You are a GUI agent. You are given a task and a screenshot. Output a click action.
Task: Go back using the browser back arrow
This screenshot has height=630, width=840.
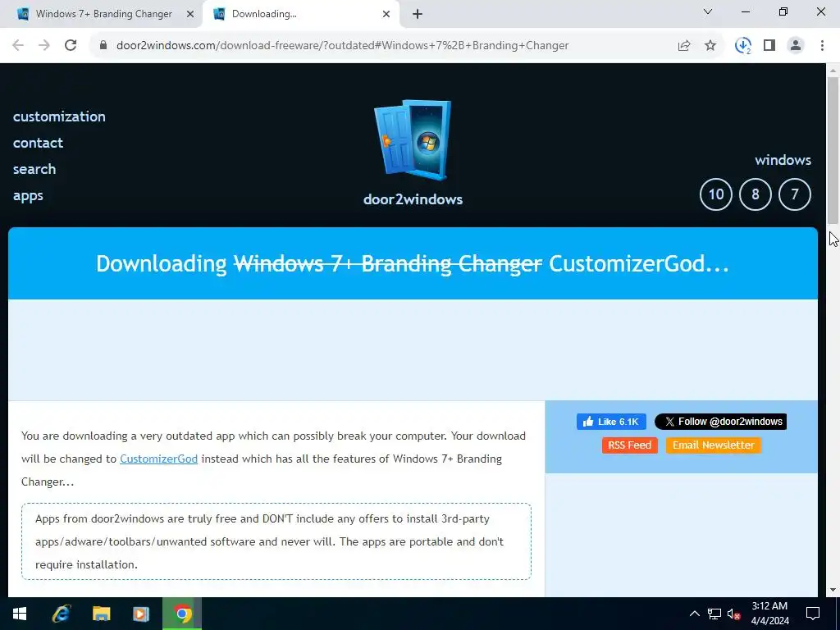pos(18,45)
